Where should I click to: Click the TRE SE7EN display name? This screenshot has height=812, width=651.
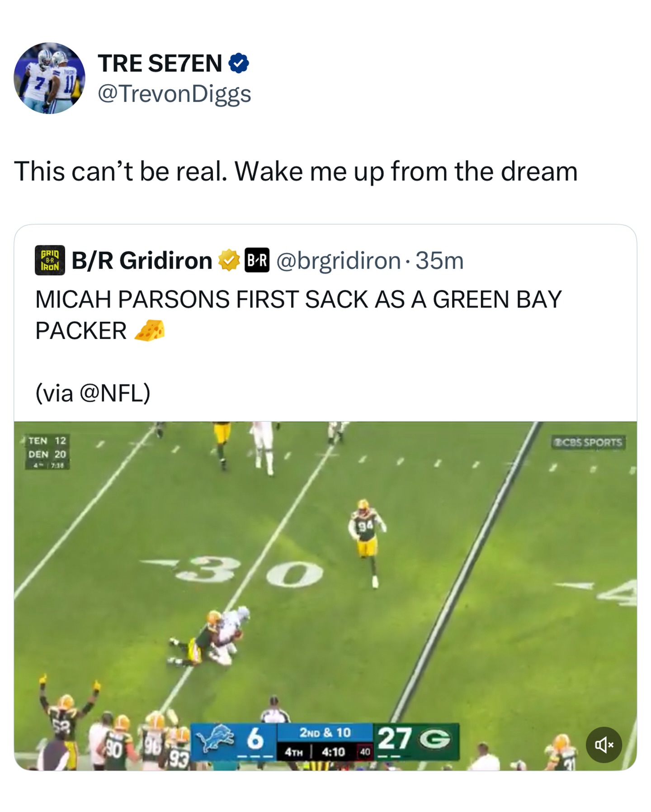coord(160,63)
